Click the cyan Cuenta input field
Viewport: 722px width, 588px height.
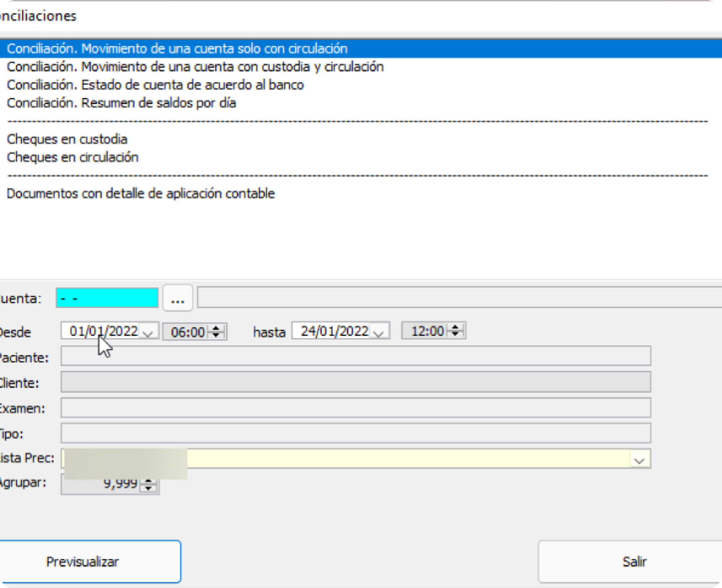(x=107, y=298)
